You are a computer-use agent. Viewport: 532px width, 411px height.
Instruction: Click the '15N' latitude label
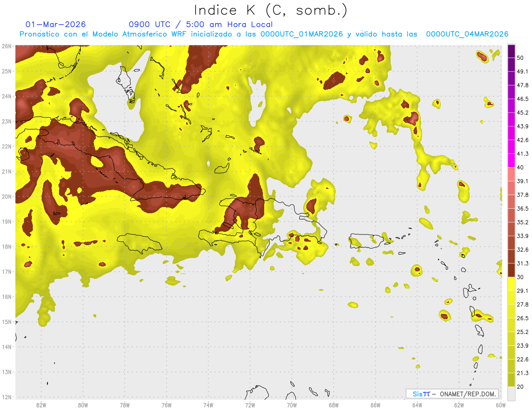click(x=6, y=321)
